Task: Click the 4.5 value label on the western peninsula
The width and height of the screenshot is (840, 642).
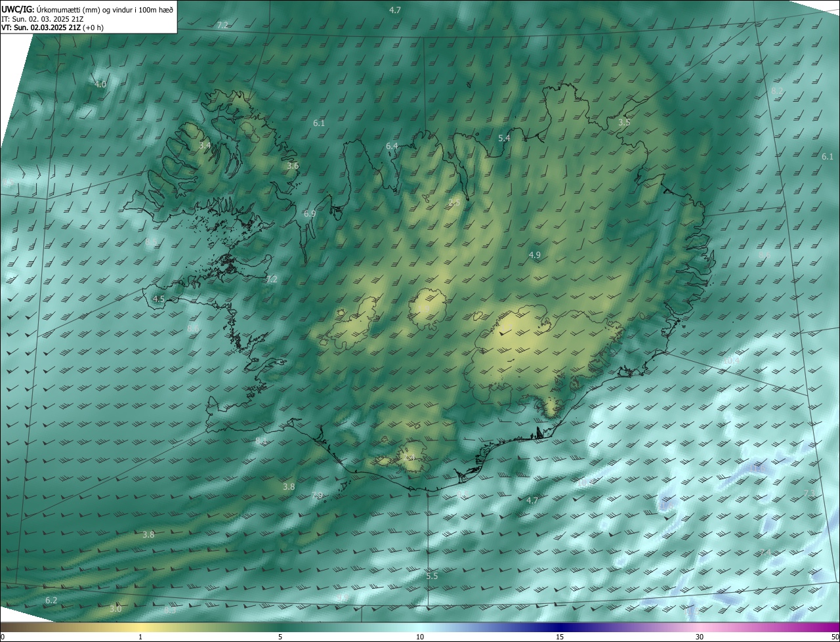Action: [158, 299]
